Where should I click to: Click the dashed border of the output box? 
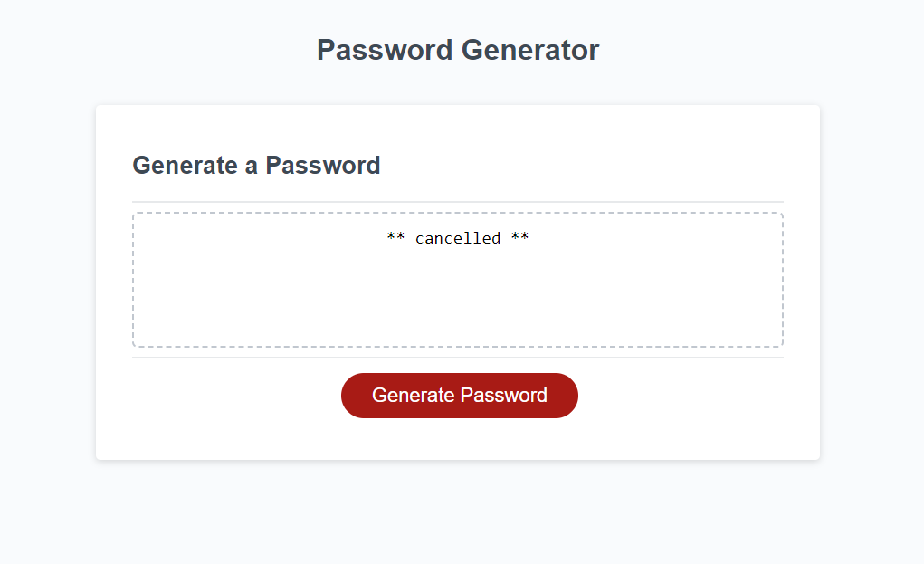(x=459, y=212)
